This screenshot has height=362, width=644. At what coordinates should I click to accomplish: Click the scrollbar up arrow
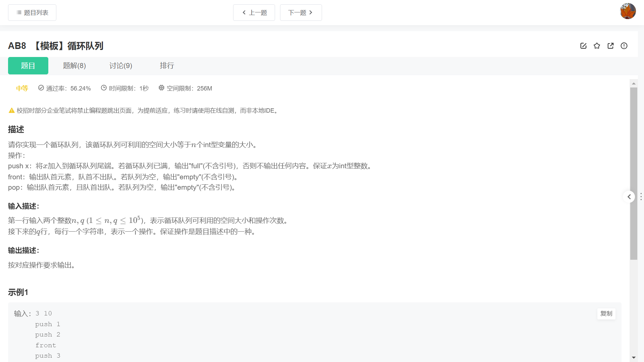coord(634,83)
